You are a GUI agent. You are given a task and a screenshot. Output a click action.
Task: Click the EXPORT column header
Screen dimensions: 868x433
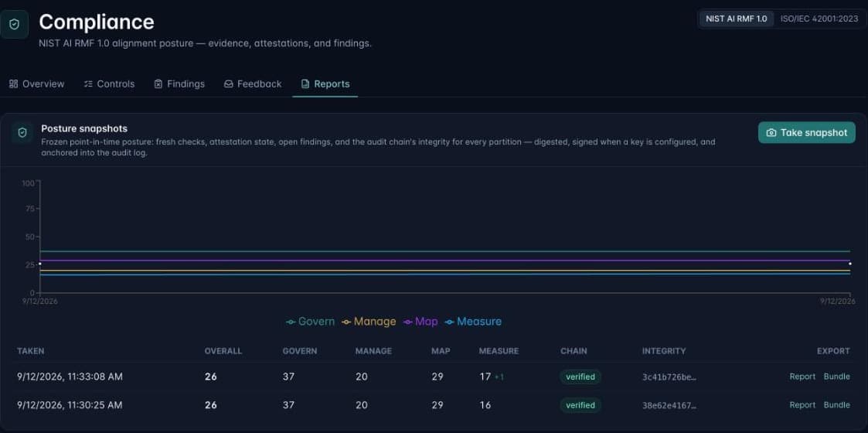(x=833, y=351)
